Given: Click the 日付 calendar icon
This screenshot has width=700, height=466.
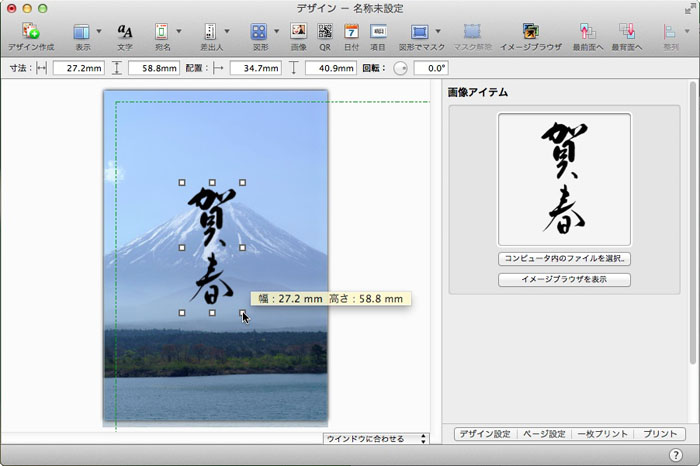Looking at the screenshot, I should 351,32.
